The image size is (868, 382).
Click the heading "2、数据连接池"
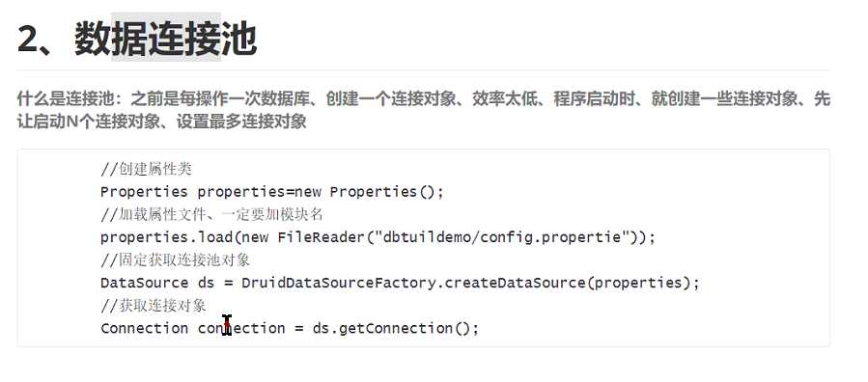pos(137,39)
